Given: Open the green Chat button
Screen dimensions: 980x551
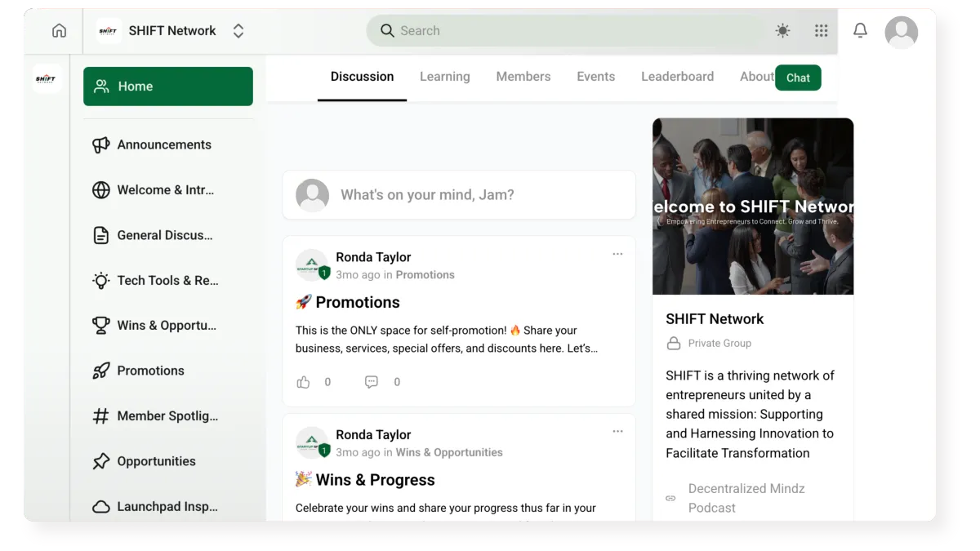Looking at the screenshot, I should [x=798, y=78].
